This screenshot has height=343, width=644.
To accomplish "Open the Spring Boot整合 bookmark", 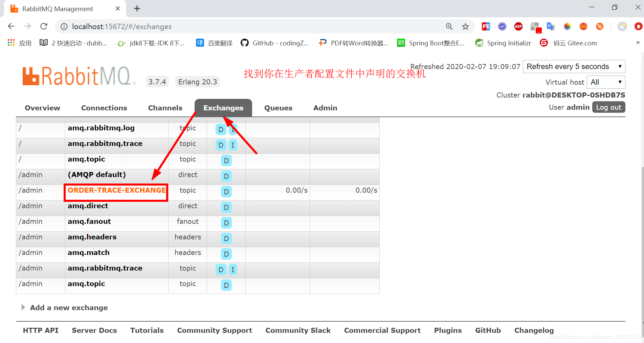I will coord(431,43).
